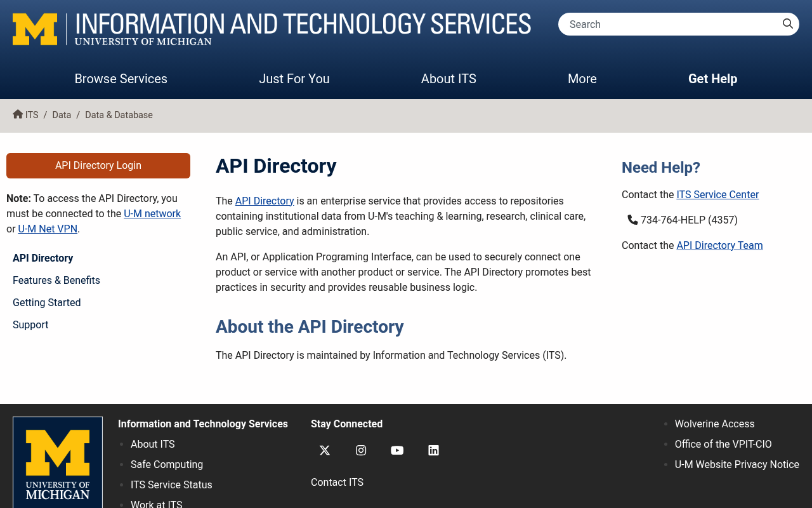Click the Stay Connected footer heading

tap(346, 424)
